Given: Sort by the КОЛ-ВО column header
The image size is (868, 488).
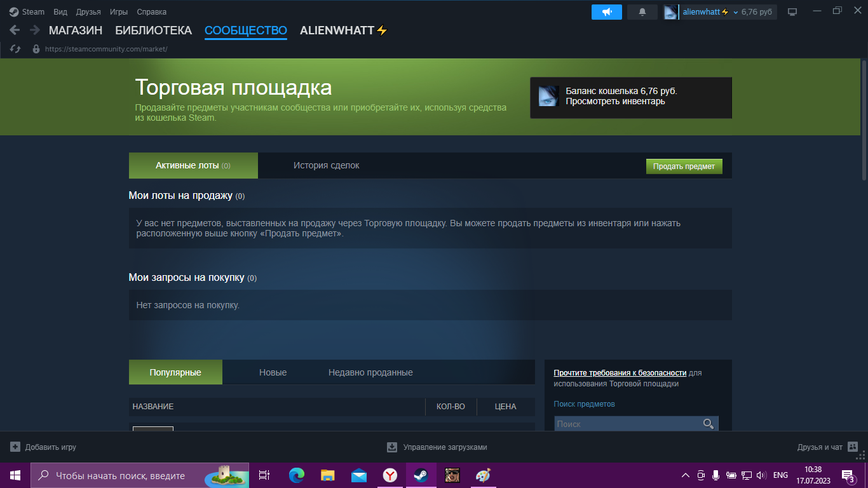Looking at the screenshot, I should tap(451, 407).
